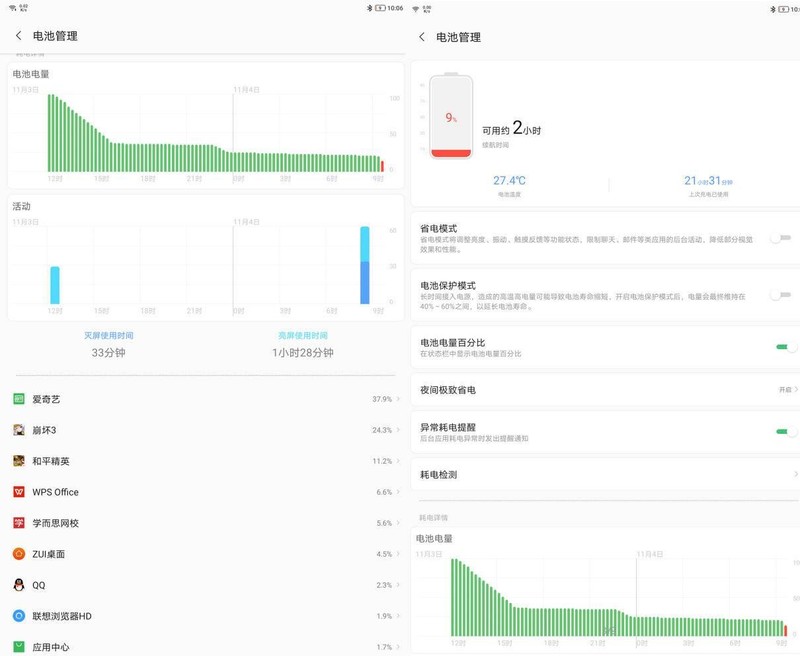
Task: Tap the 异常耗电提醒 setting title
Action: [448, 427]
